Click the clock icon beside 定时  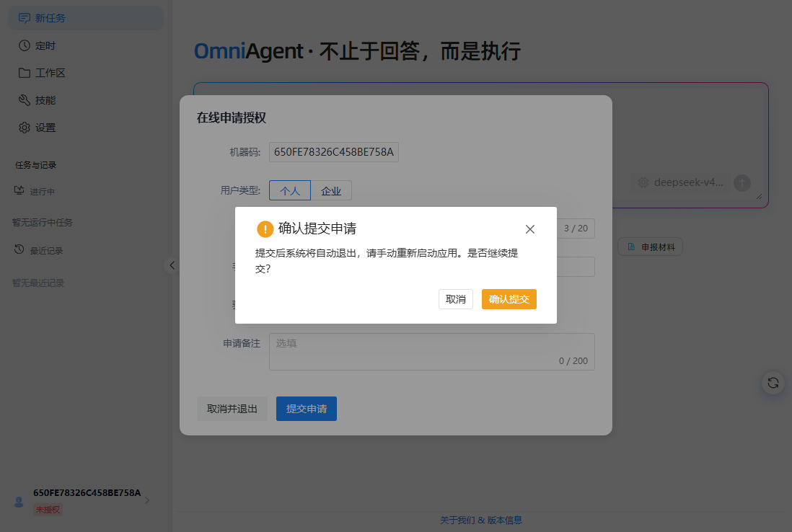[25, 45]
